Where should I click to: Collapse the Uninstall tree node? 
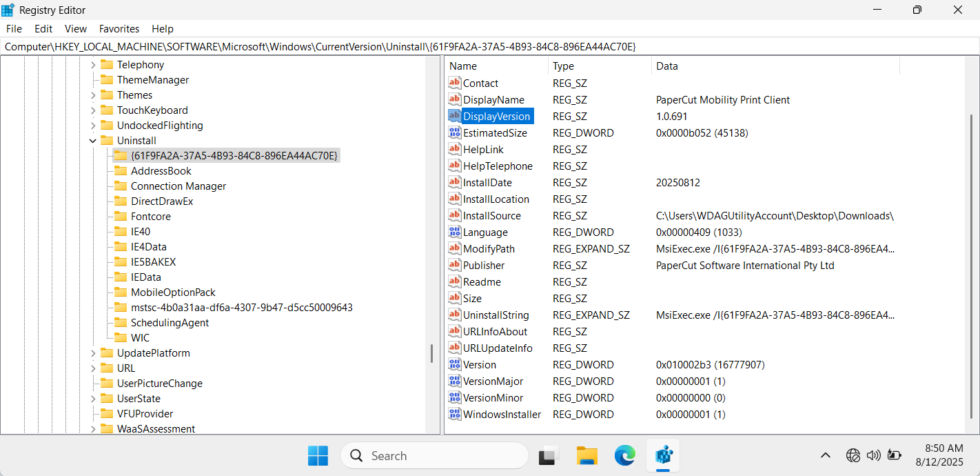click(93, 141)
